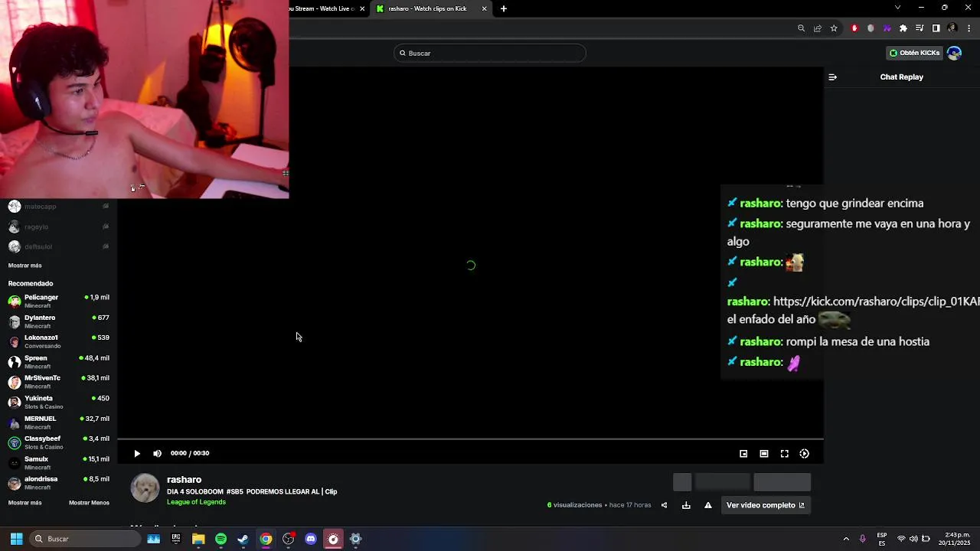Open Discord from taskbar
The width and height of the screenshot is (980, 551).
tap(311, 539)
